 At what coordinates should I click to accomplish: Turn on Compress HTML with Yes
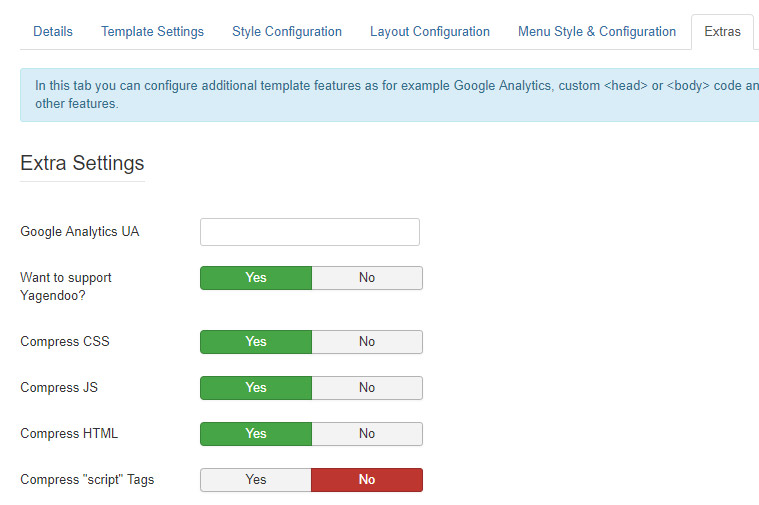pos(256,434)
